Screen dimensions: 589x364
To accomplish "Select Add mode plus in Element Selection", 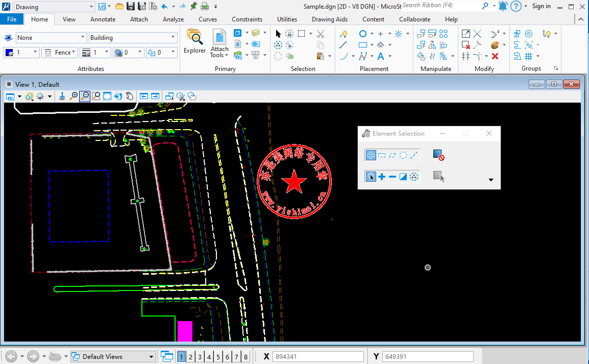I will point(382,177).
